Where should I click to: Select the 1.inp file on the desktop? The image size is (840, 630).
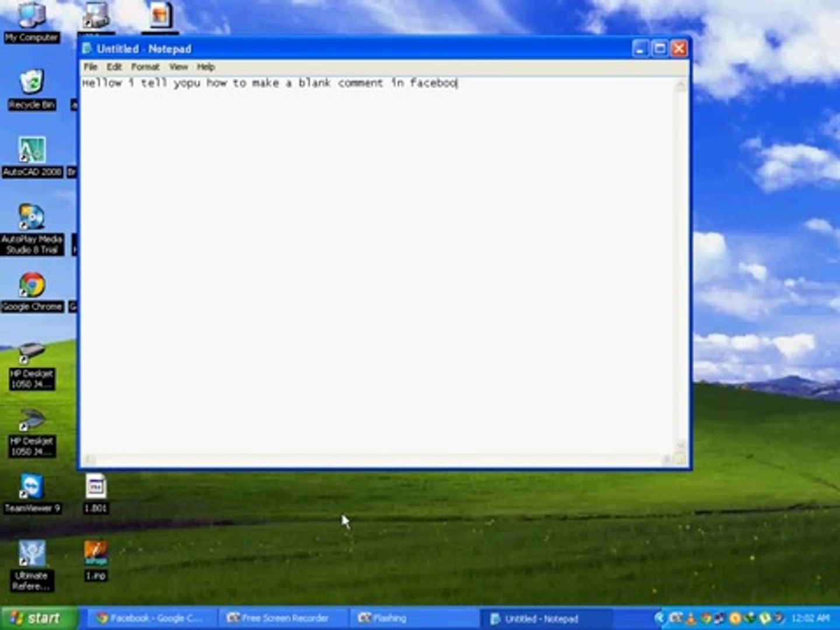coord(96,561)
